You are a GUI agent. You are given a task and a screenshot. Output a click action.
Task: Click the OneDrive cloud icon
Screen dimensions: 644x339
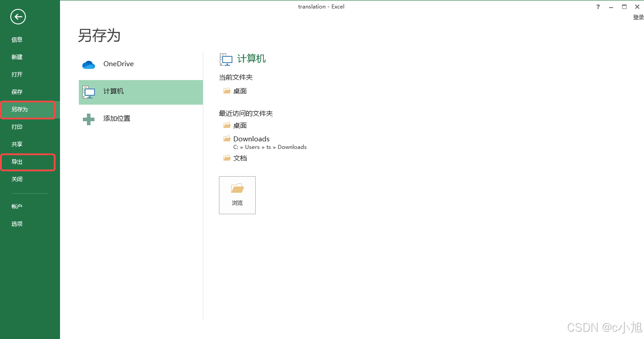coord(89,65)
